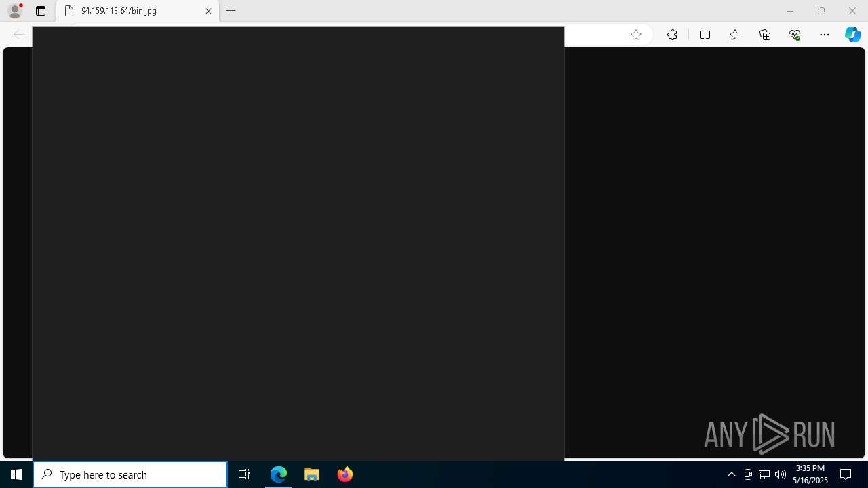The height and width of the screenshot is (488, 868).
Task: Add this page to favorites star
Action: 635,35
